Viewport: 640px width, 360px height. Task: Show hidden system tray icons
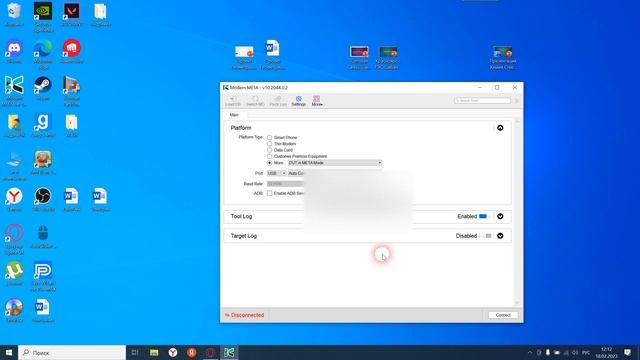(x=530, y=352)
